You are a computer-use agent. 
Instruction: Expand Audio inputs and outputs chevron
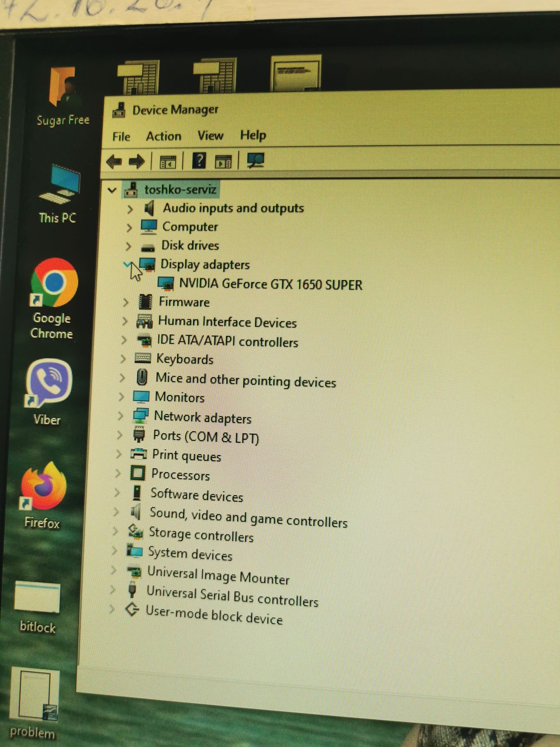[x=130, y=209]
